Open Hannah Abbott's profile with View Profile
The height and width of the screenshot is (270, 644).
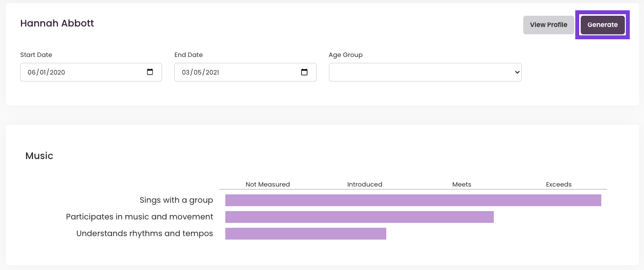tap(548, 25)
